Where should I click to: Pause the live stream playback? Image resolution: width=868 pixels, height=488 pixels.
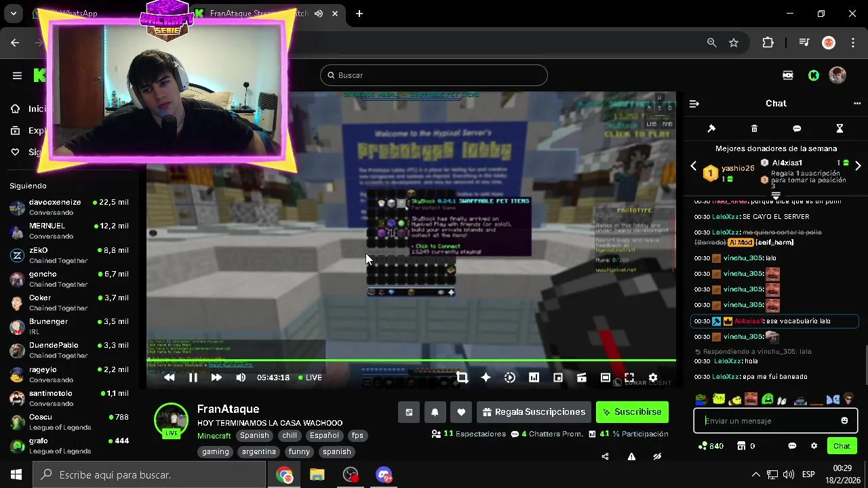tap(193, 378)
